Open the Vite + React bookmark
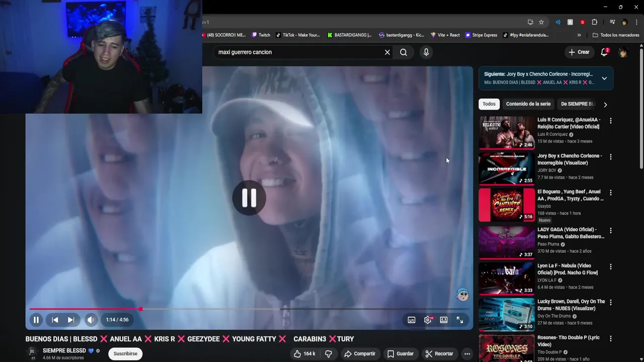Viewport: 644px width, 362px height. coord(445,35)
